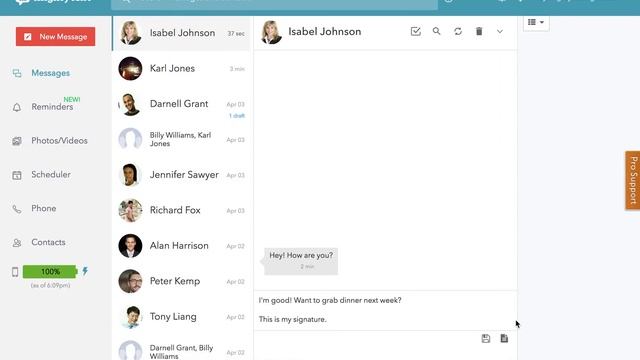Open the Isabel Johnson conversation in list
Viewport: 640px width, 360px height.
[181, 33]
